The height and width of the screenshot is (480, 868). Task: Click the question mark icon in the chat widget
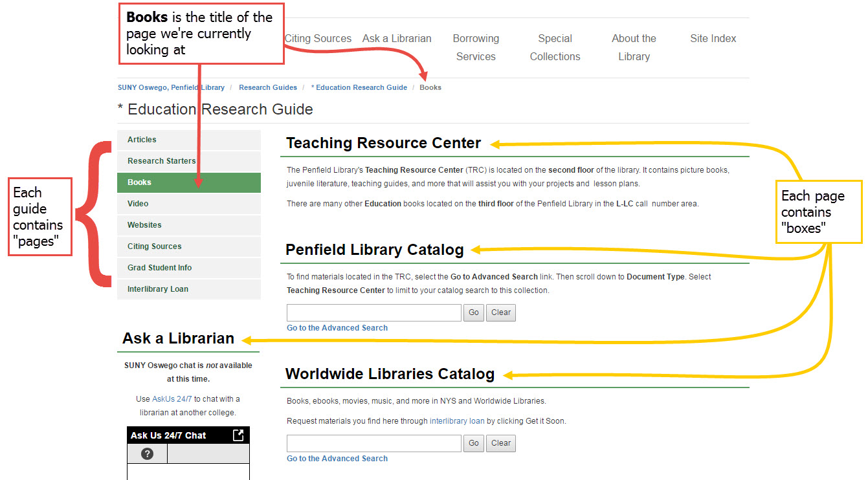tap(146, 453)
